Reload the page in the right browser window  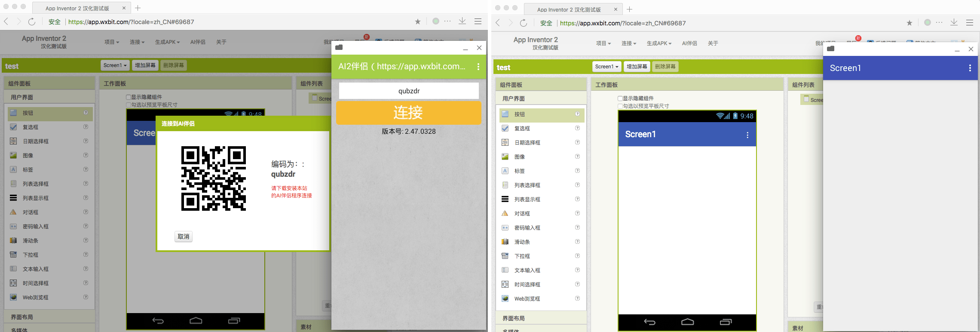click(524, 23)
